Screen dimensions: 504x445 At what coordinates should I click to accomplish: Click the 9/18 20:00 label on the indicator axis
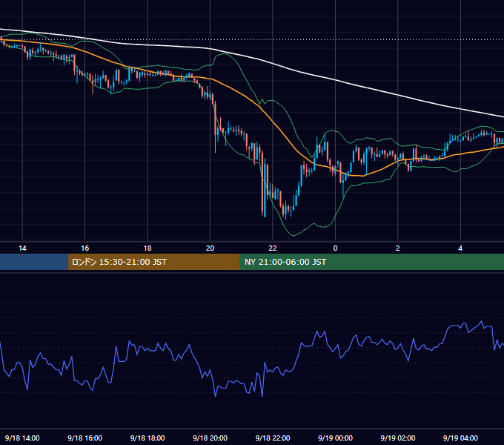tap(210, 438)
